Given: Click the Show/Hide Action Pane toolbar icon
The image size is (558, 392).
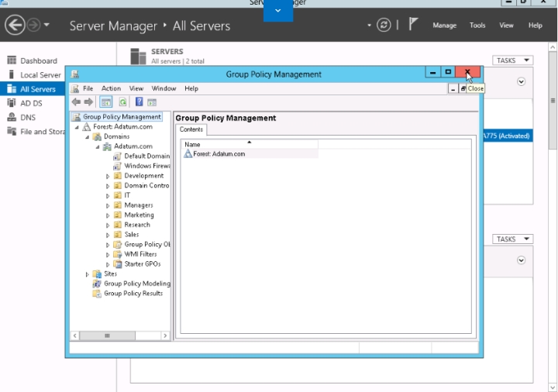Looking at the screenshot, I should [153, 102].
